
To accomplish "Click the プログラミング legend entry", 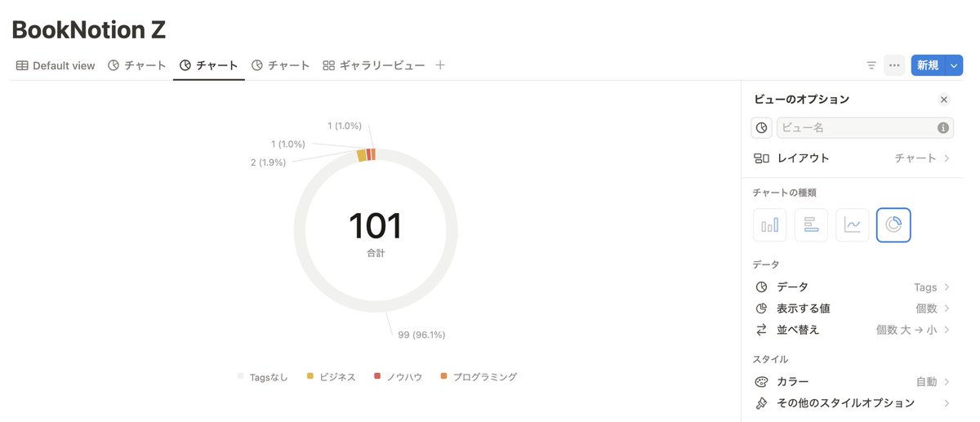I will pyautogui.click(x=479, y=376).
